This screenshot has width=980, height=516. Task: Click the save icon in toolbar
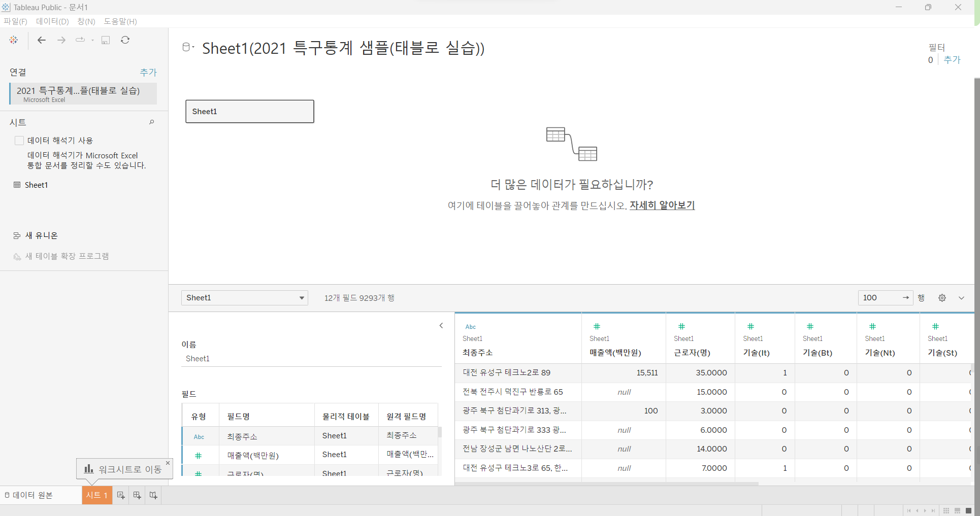(106, 40)
